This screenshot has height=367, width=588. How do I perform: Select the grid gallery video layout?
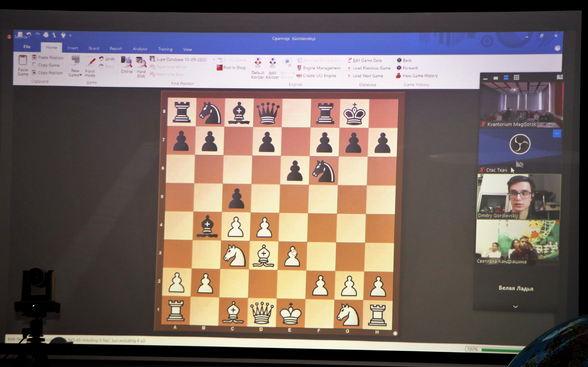(516, 77)
